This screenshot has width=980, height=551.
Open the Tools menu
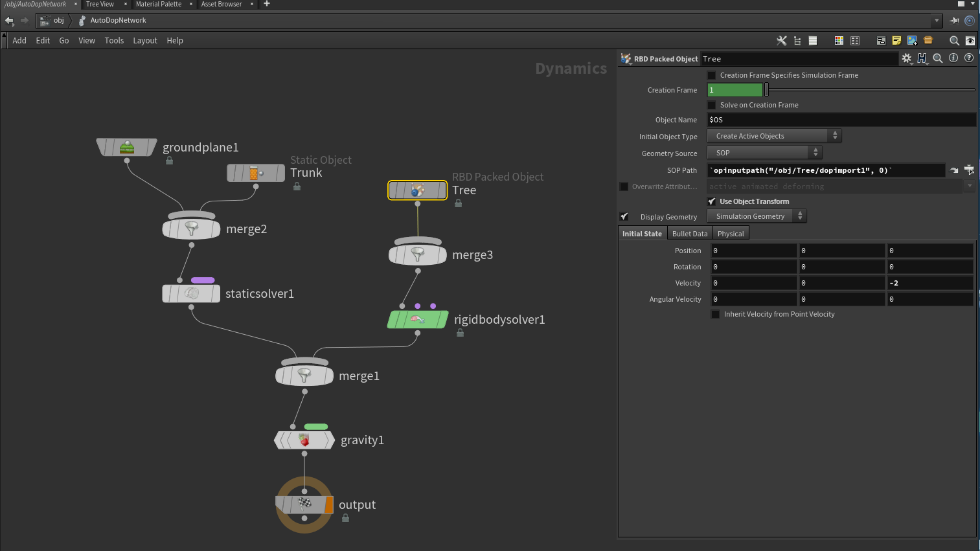click(x=114, y=40)
